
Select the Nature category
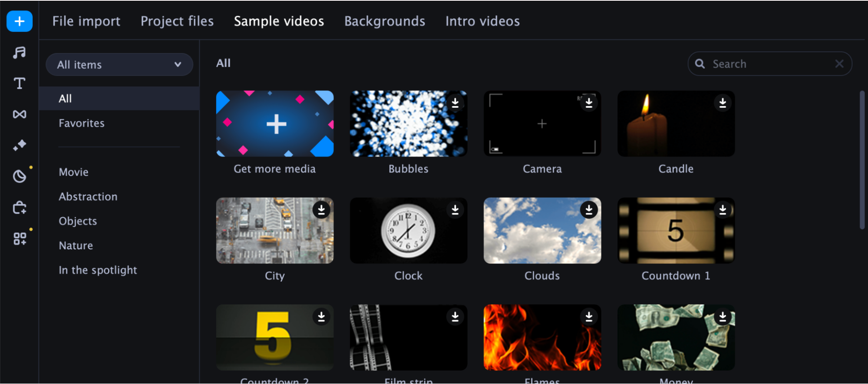pos(76,246)
